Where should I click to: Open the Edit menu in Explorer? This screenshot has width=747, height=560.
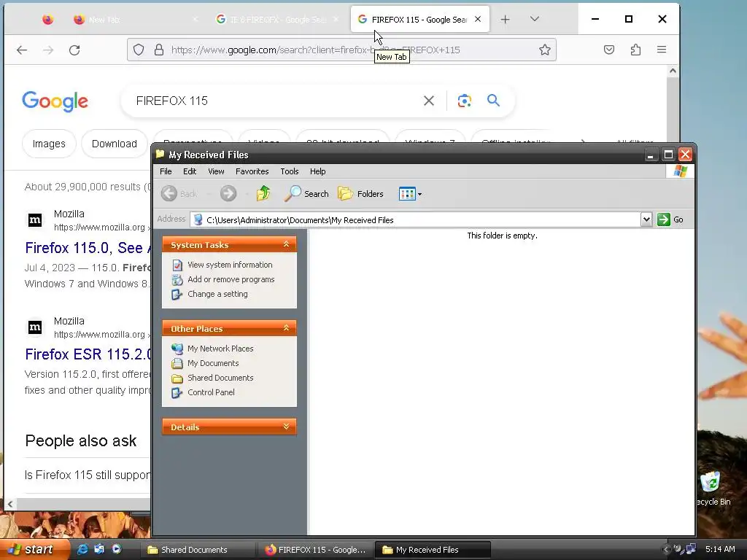pos(190,171)
